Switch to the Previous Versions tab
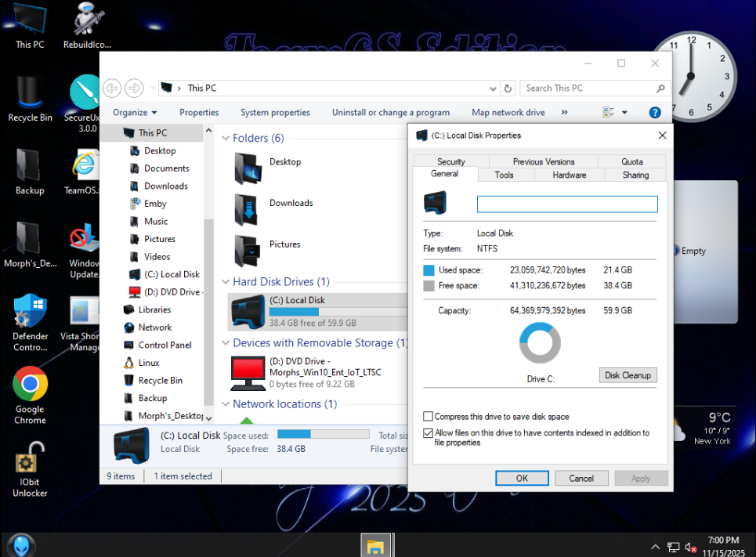Image resolution: width=756 pixels, height=557 pixels. click(544, 161)
